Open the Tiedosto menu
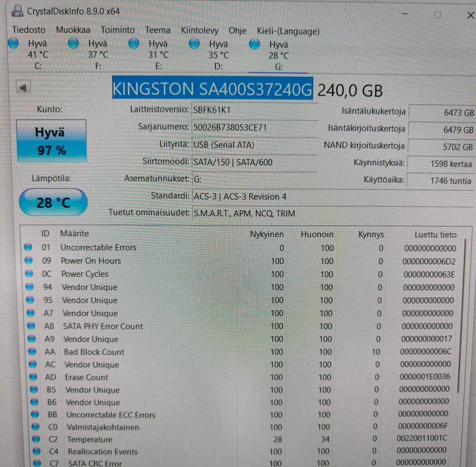The height and width of the screenshot is (467, 476). (x=29, y=30)
